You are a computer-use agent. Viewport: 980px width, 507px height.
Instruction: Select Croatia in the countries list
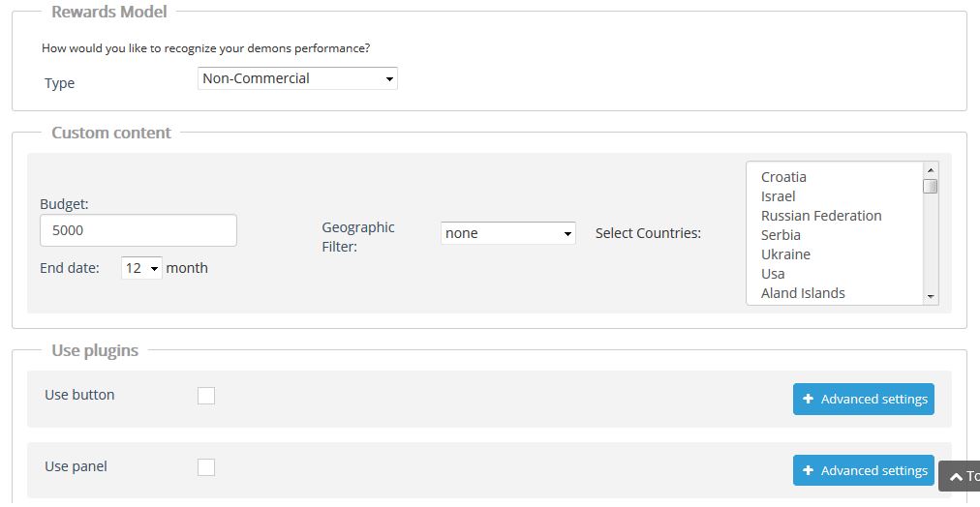pyautogui.click(x=783, y=177)
